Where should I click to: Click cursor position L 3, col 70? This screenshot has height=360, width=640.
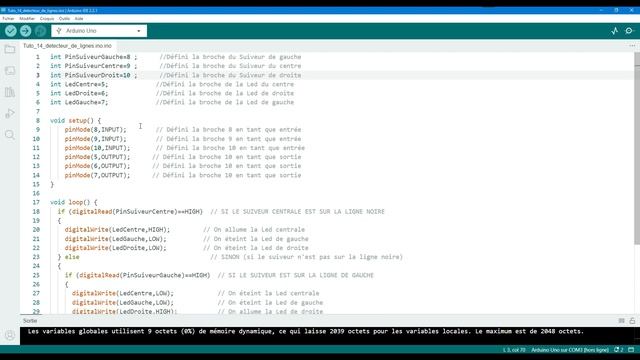(x=514, y=350)
